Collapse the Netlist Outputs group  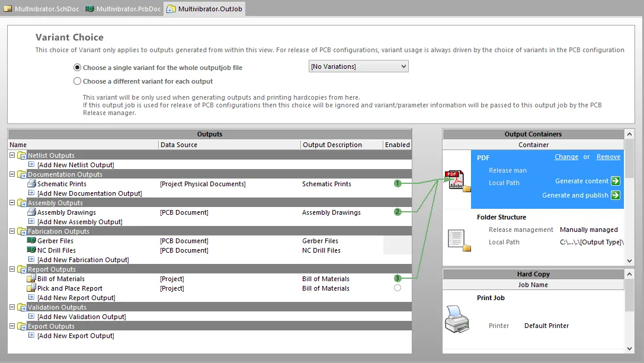12,155
